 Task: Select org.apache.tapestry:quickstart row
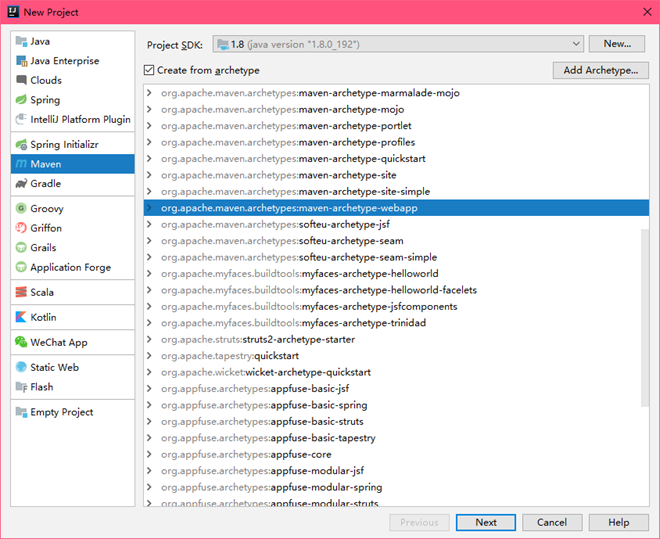396,356
